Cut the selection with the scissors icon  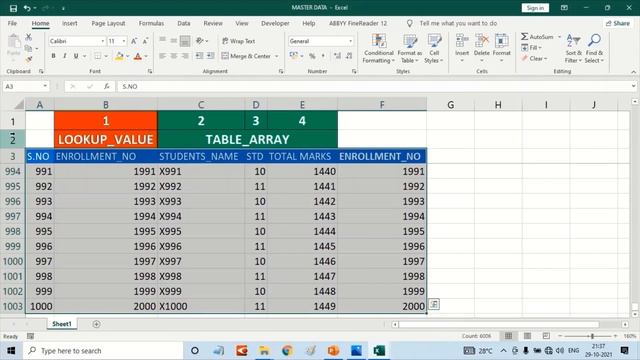[x=29, y=37]
